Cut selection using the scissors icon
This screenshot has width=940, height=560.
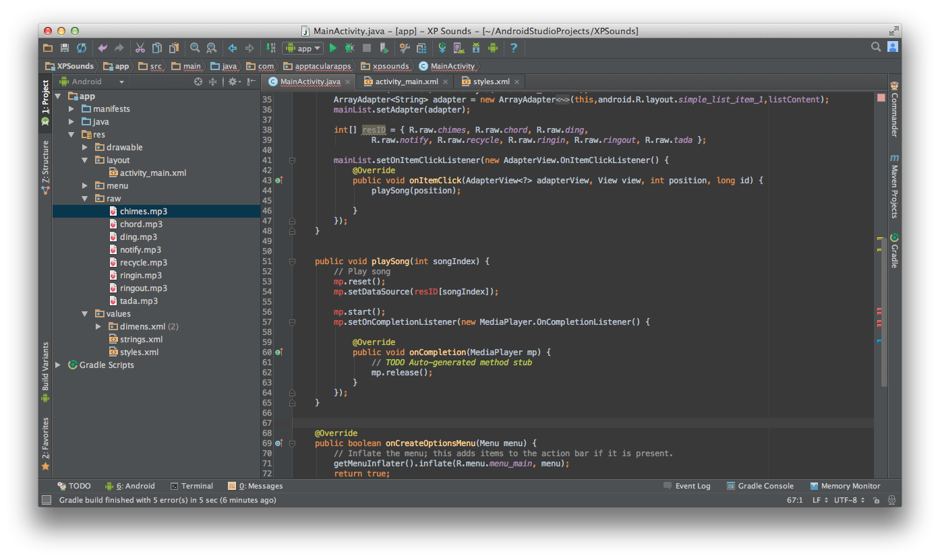pos(140,48)
